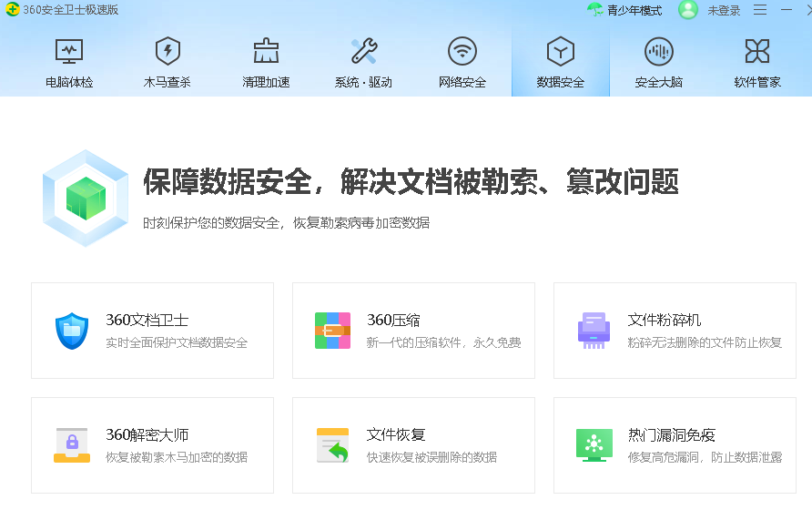Viewport: 812px width, 510px height.
Task: Click text 新一代的压缩软件，永久免费
Action: click(444, 342)
